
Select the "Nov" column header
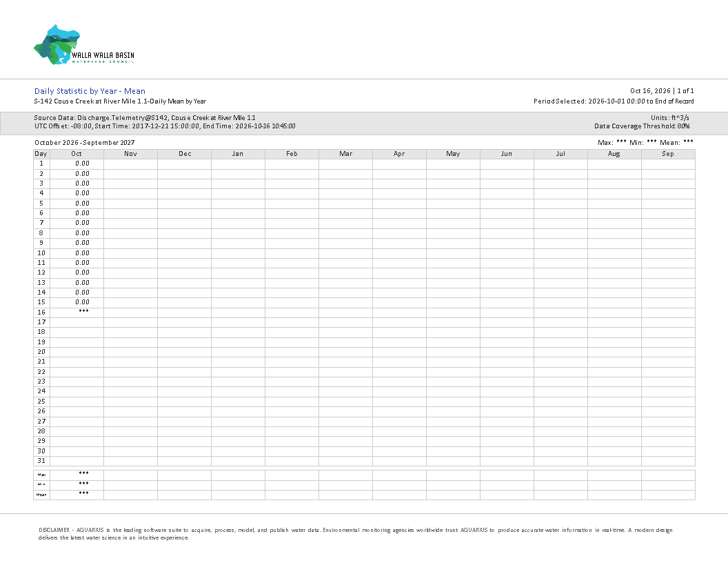(x=130, y=154)
